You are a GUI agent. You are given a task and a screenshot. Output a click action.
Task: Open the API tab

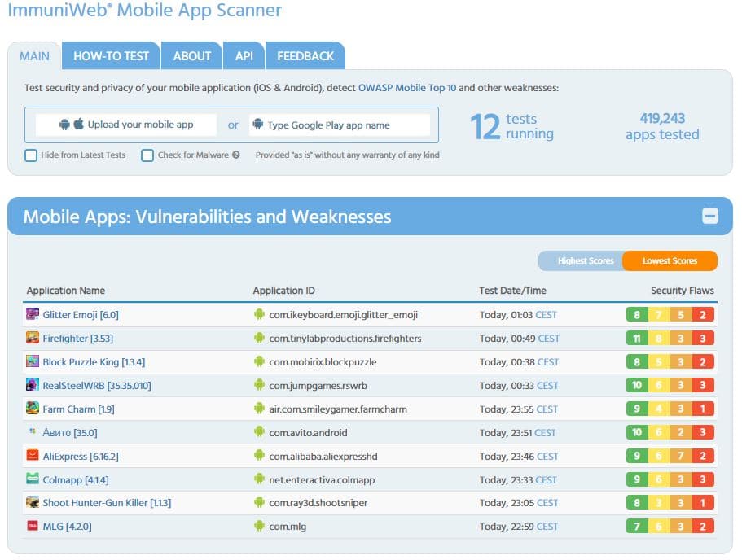click(x=244, y=56)
